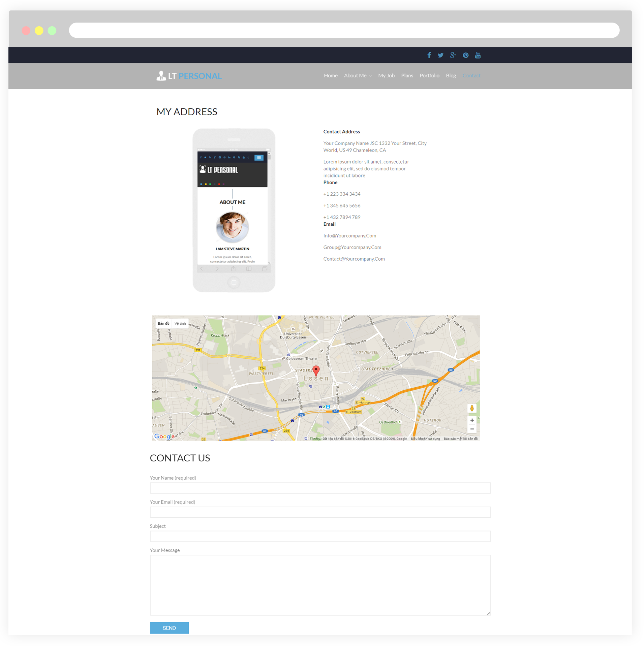644x647 pixels.
Task: Open the Plans menu item
Action: point(407,75)
